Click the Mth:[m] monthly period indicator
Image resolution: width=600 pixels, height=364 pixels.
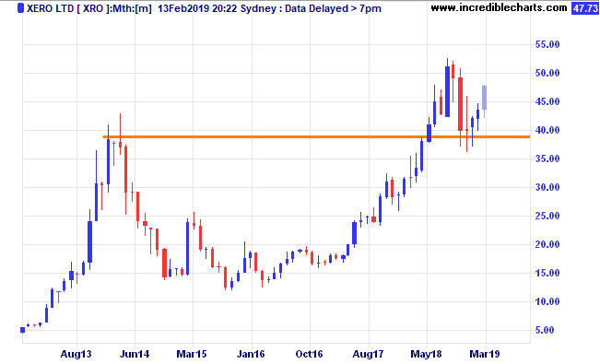coord(132,8)
